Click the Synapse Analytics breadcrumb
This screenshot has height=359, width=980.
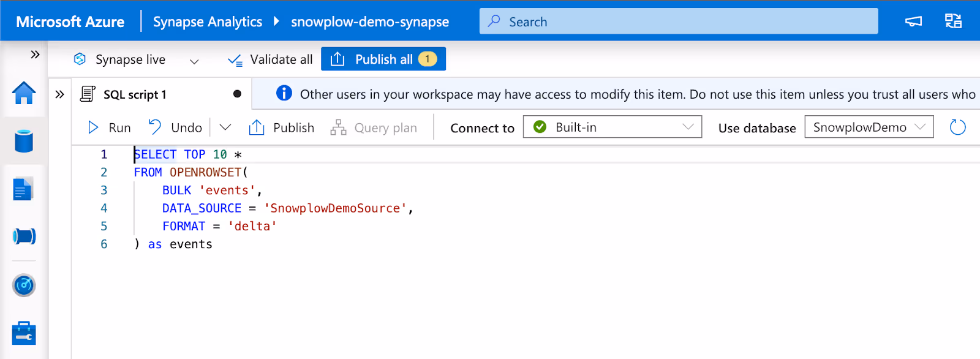point(208,22)
